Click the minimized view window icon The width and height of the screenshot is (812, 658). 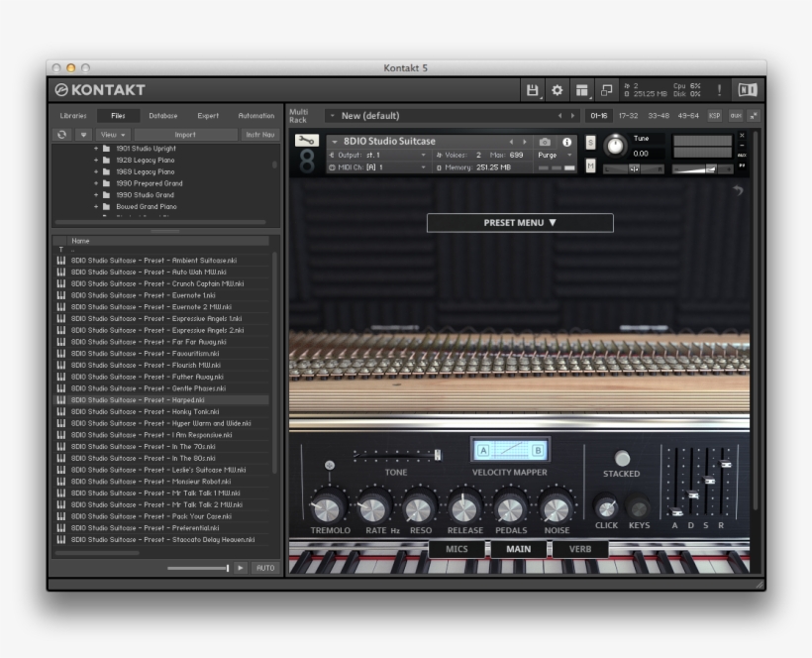pos(606,90)
